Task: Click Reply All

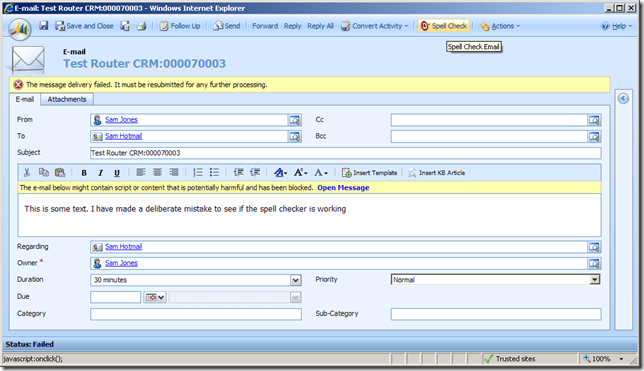Action: pyautogui.click(x=320, y=26)
